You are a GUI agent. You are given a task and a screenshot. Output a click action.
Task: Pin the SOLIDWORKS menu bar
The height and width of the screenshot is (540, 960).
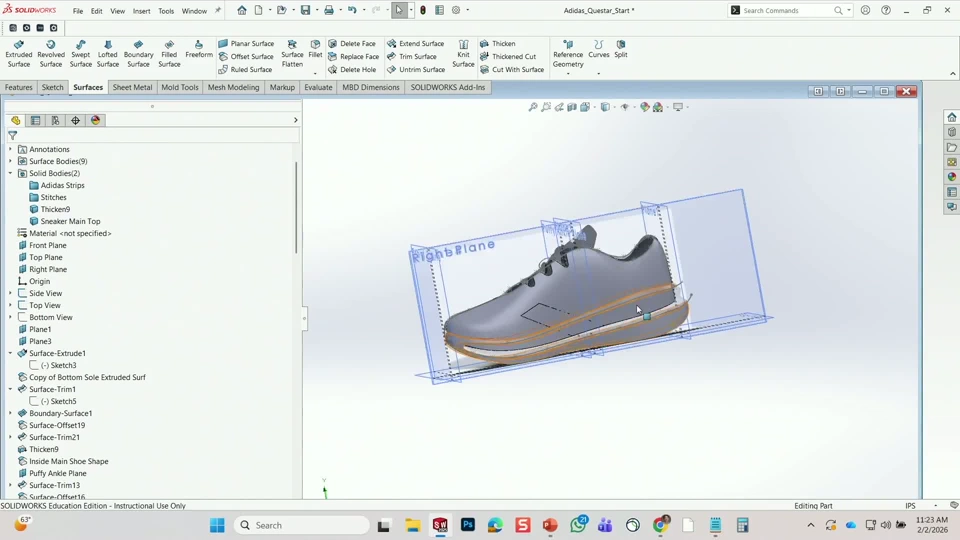coord(218,11)
